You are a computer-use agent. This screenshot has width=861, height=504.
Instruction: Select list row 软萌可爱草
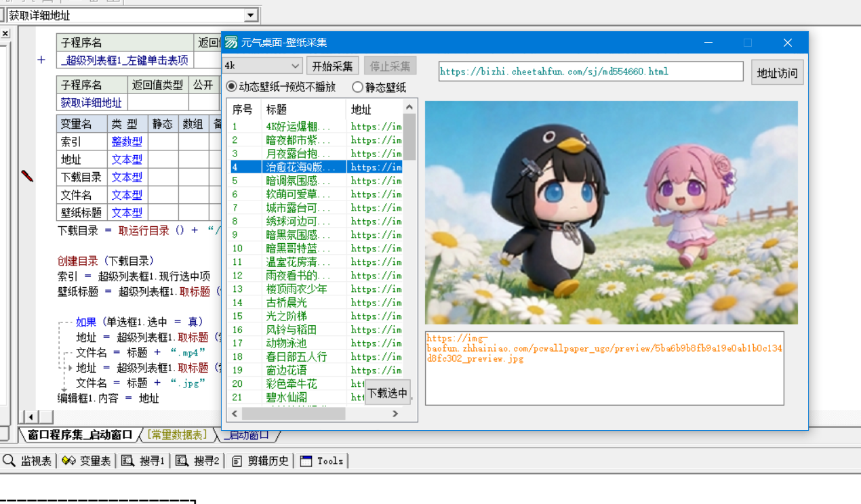tap(315, 194)
